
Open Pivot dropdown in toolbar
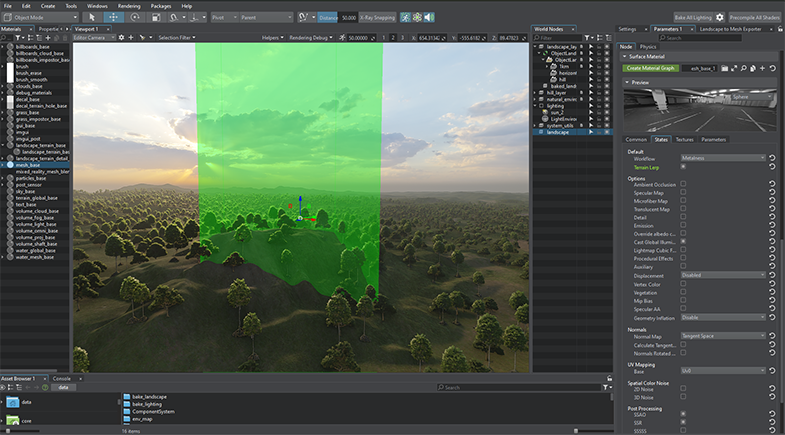(224, 18)
